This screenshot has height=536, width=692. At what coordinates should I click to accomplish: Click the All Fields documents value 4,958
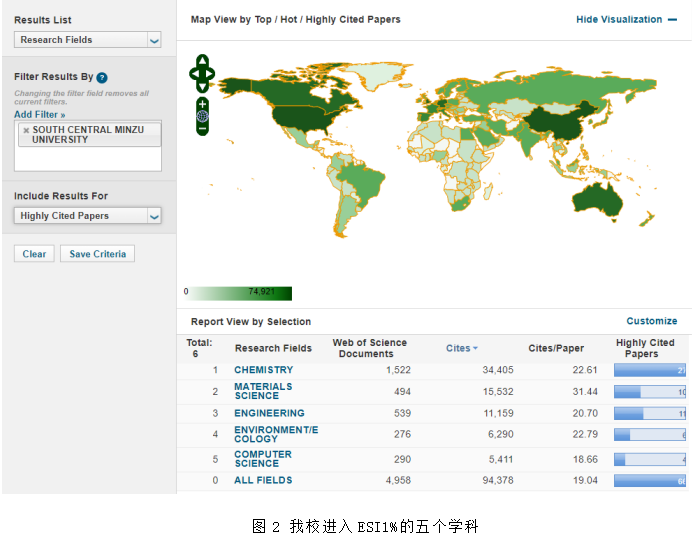coord(398,480)
